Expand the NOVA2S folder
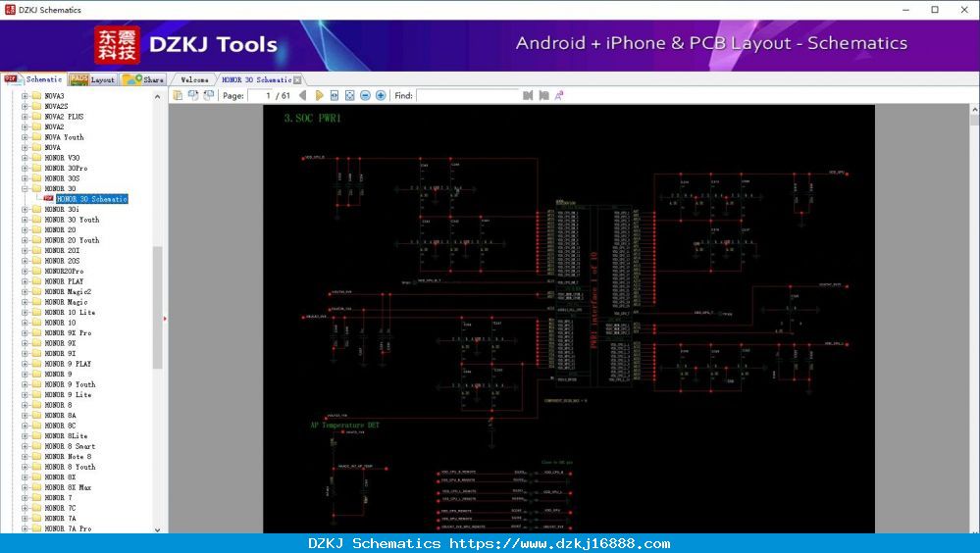Screen dimensions: 980x553 click(25, 106)
